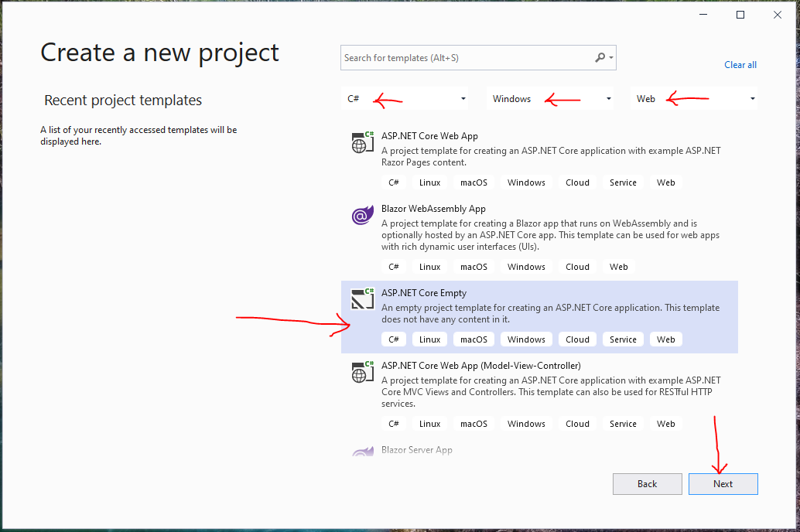
Task: Select Blazor WebAssembly App title
Action: [x=434, y=209]
